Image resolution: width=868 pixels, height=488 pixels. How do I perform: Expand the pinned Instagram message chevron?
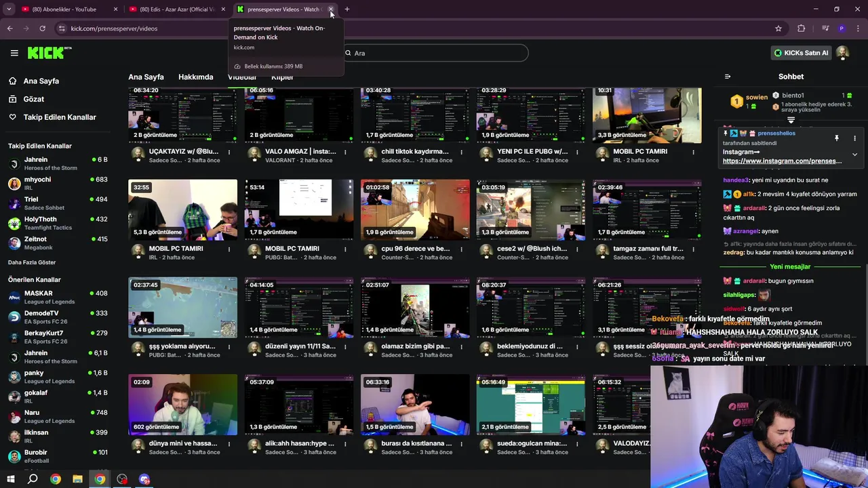[854, 155]
